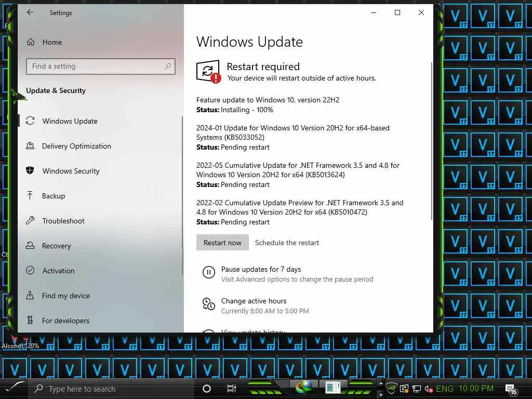This screenshot has width=532, height=399.
Task: Click the 10:00 PM taskbar clock
Action: [x=476, y=389]
